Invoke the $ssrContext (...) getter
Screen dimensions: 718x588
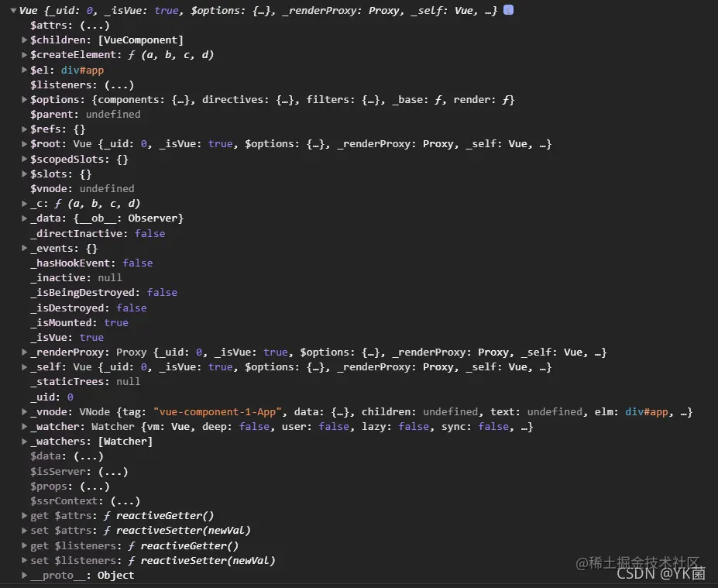pyautogui.click(x=125, y=501)
